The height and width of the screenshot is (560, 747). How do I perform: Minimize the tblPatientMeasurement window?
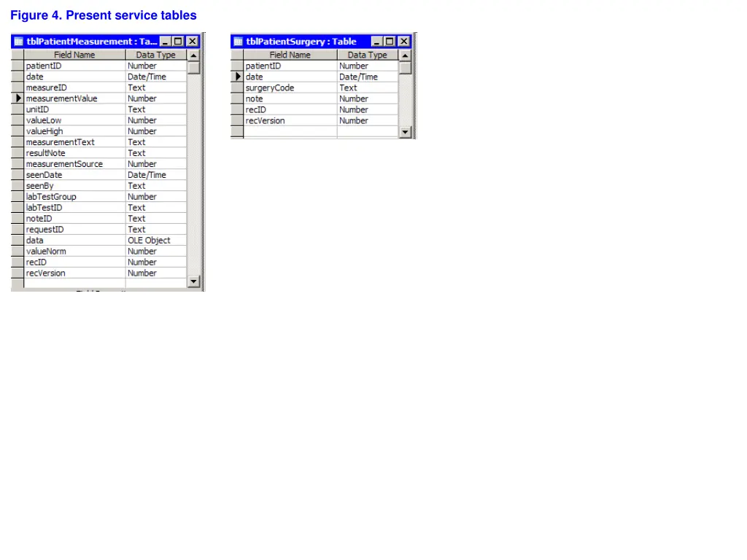pos(166,42)
